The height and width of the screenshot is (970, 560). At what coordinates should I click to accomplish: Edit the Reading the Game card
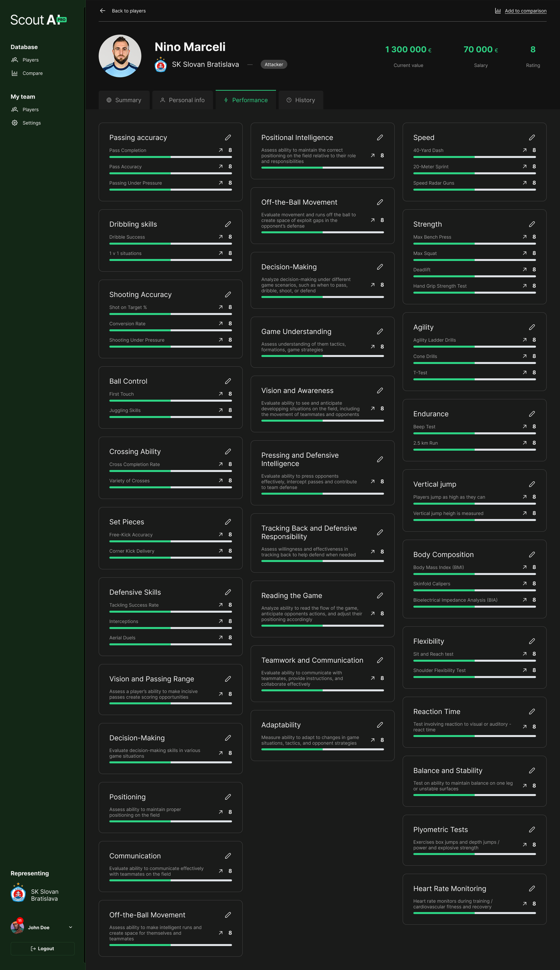pos(380,596)
